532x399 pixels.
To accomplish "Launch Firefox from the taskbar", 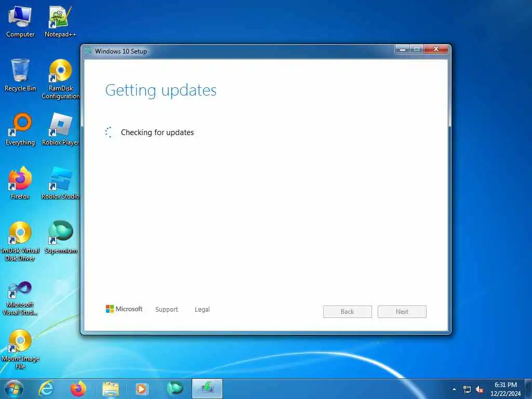I will point(78,389).
